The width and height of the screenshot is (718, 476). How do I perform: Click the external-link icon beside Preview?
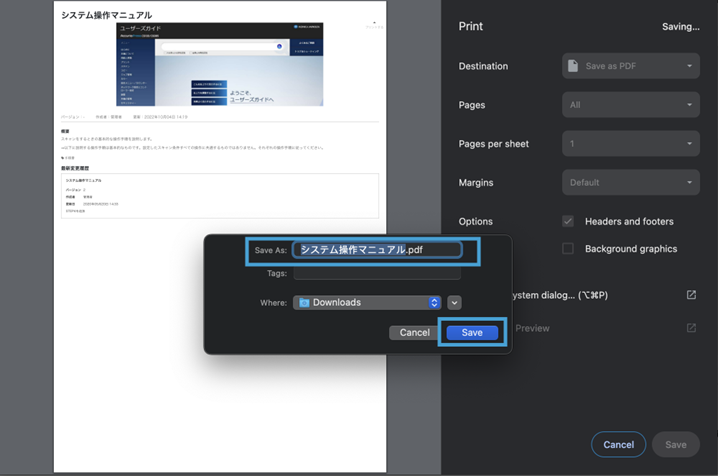[x=691, y=328]
